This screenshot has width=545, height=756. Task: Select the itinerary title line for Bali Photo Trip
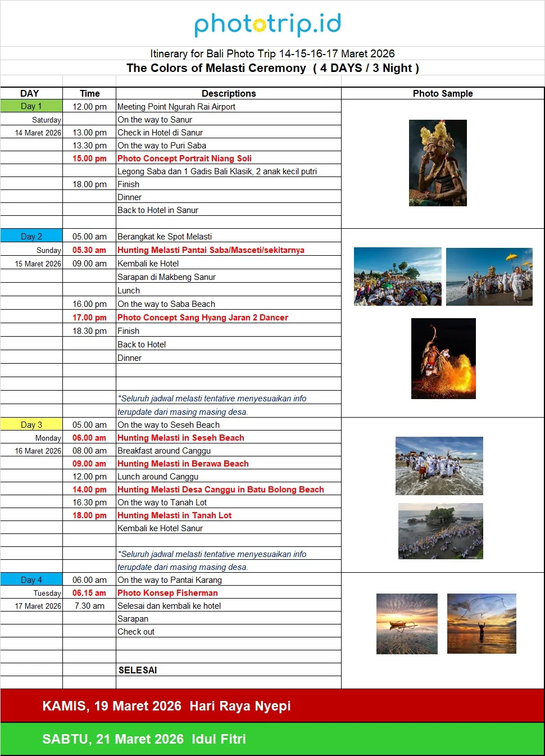272,53
